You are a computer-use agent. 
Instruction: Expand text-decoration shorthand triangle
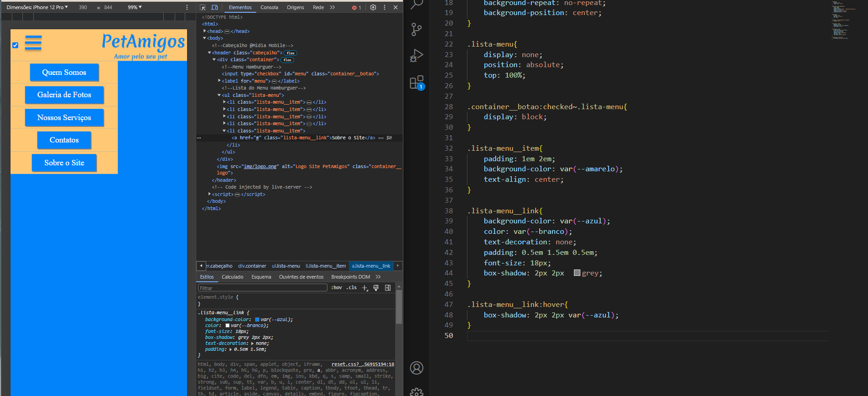pyautogui.click(x=252, y=343)
